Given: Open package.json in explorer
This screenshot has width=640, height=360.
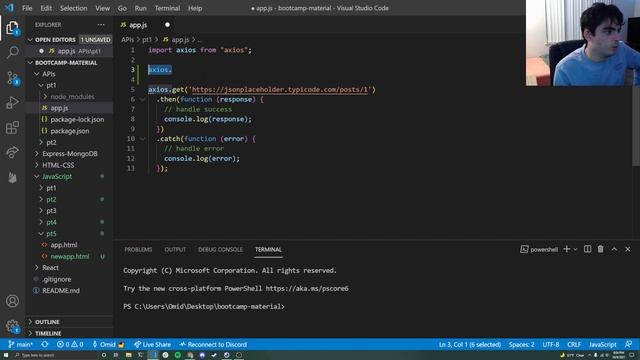Looking at the screenshot, I should (70, 131).
